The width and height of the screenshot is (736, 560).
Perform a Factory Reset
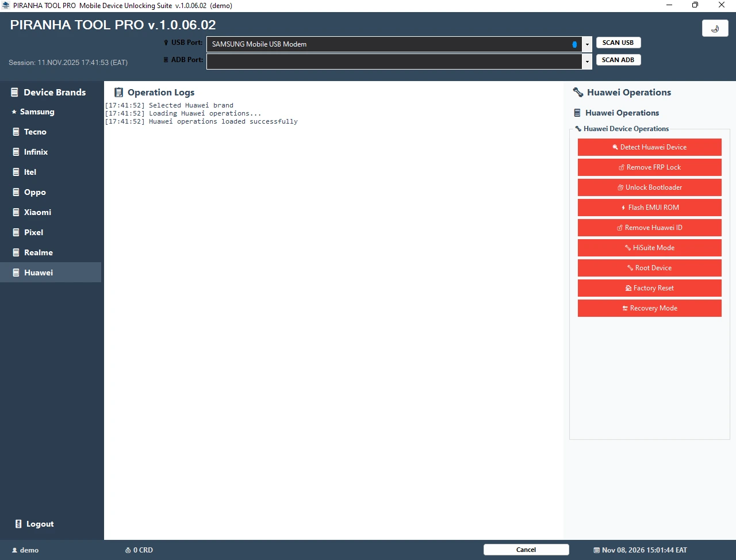pos(650,288)
